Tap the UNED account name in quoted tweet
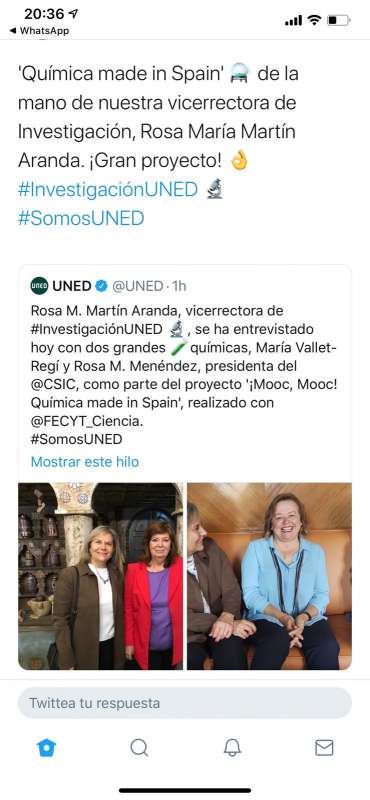This screenshot has height=800, width=370. pyautogui.click(x=72, y=286)
